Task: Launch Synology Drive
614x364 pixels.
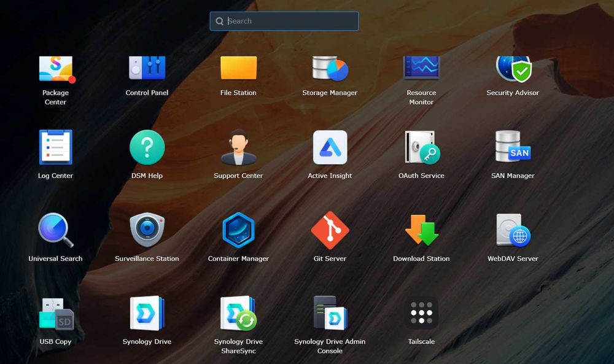Action: [x=147, y=313]
